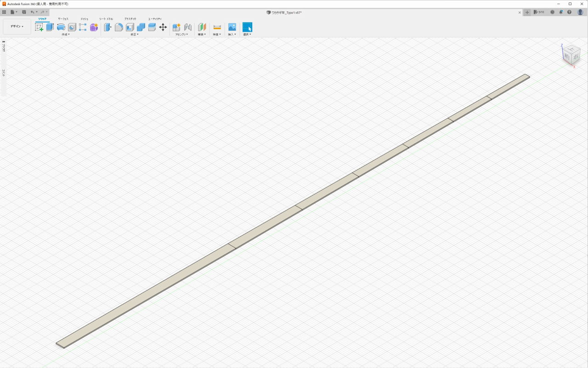Select the Shell tool
Image resolution: width=588 pixels, height=368 pixels.
pos(130,27)
